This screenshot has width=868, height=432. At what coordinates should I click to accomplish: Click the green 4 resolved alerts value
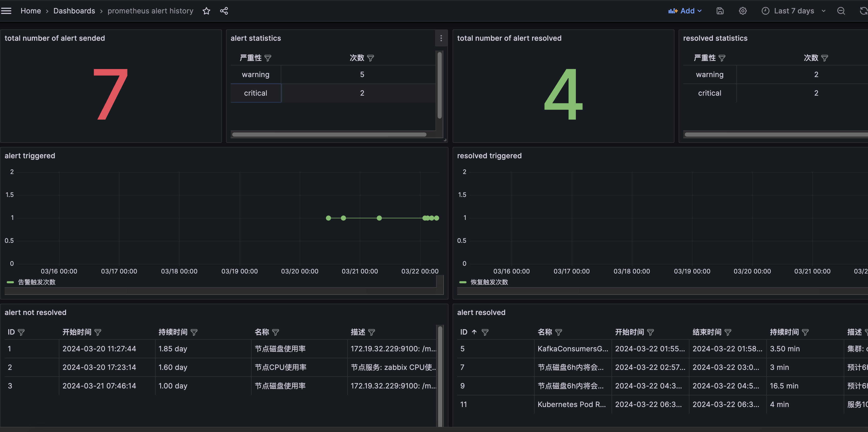[563, 94]
